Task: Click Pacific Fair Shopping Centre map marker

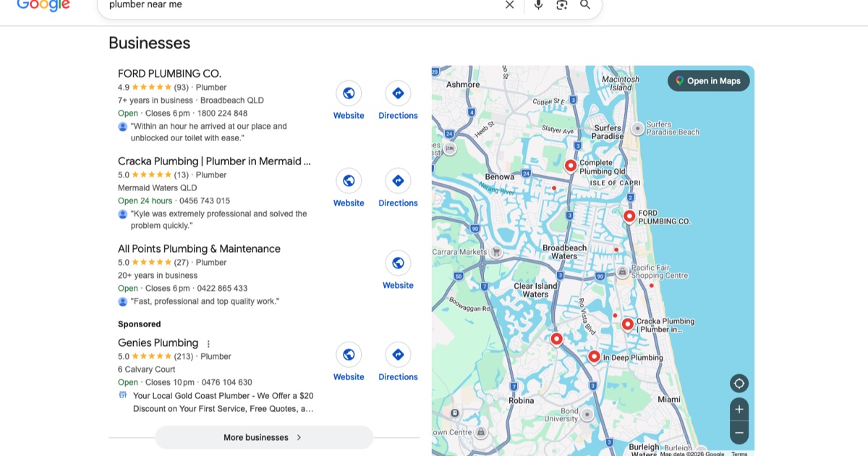Action: [x=622, y=271]
